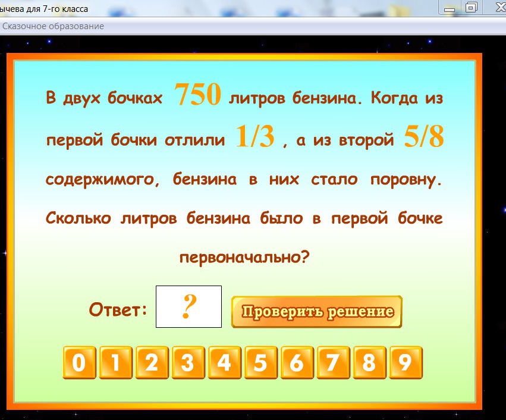
Task: Click digit button 5
Action: click(261, 362)
